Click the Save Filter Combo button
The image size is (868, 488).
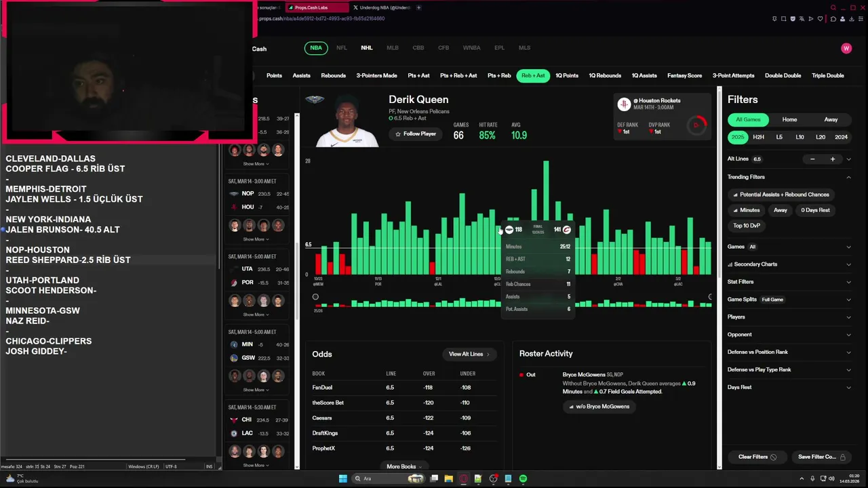(821, 457)
